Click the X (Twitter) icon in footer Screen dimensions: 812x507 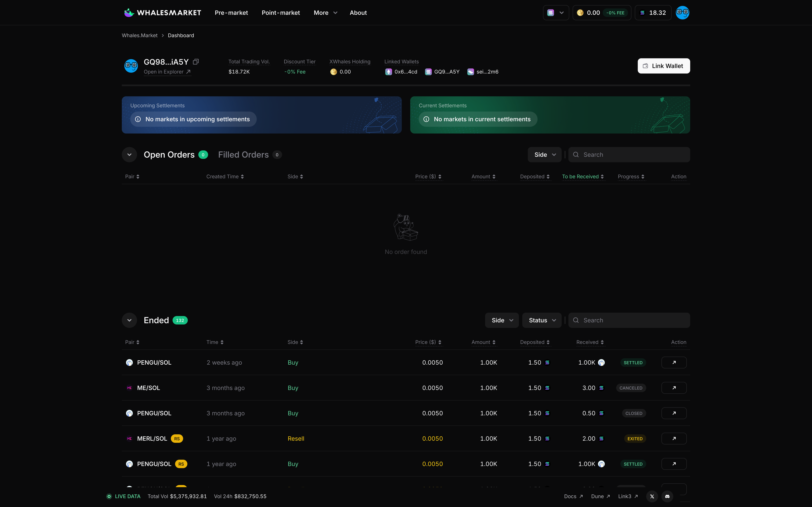coord(652,496)
